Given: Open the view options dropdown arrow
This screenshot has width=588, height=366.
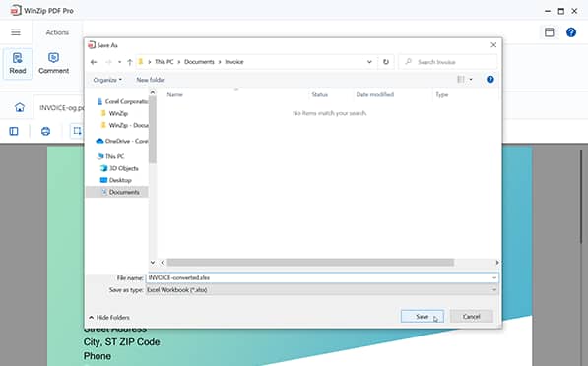Looking at the screenshot, I should tap(471, 80).
